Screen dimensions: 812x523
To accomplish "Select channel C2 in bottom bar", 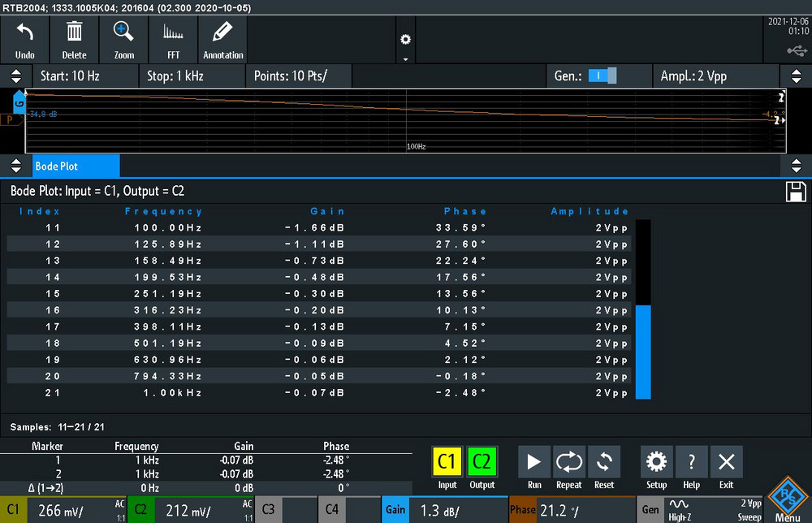I will tap(140, 510).
